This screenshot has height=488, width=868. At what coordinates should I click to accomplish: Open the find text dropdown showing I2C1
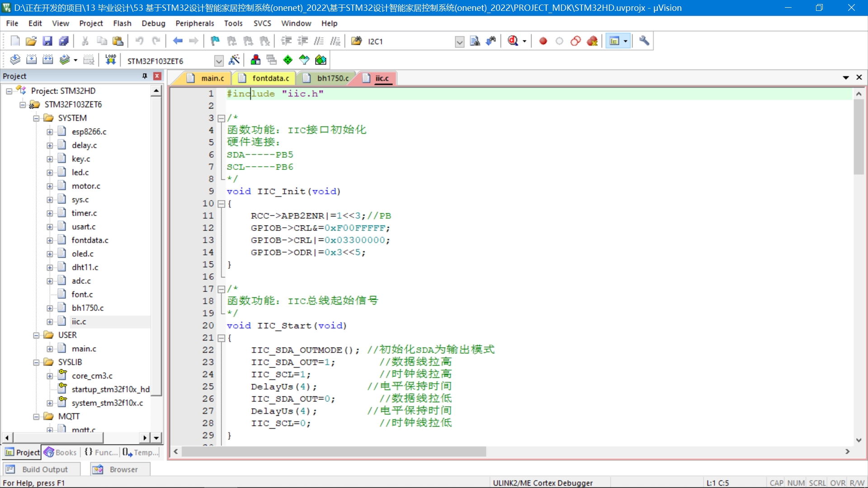pyautogui.click(x=460, y=42)
